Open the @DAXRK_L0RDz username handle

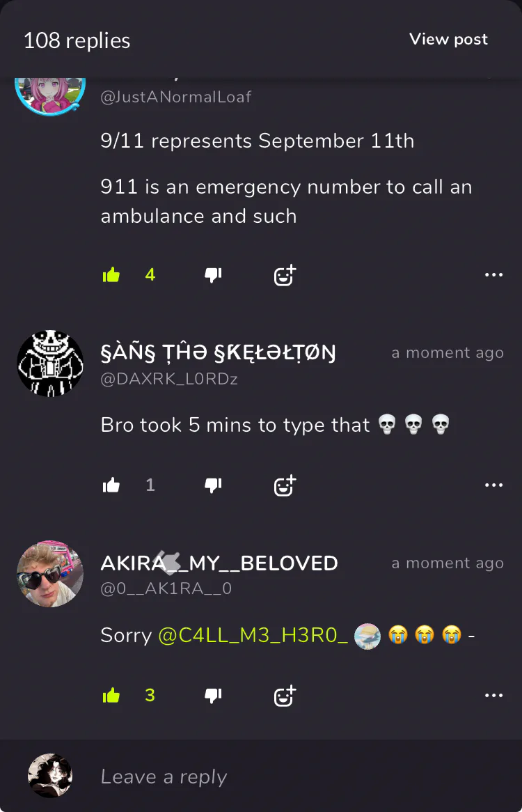click(x=169, y=379)
